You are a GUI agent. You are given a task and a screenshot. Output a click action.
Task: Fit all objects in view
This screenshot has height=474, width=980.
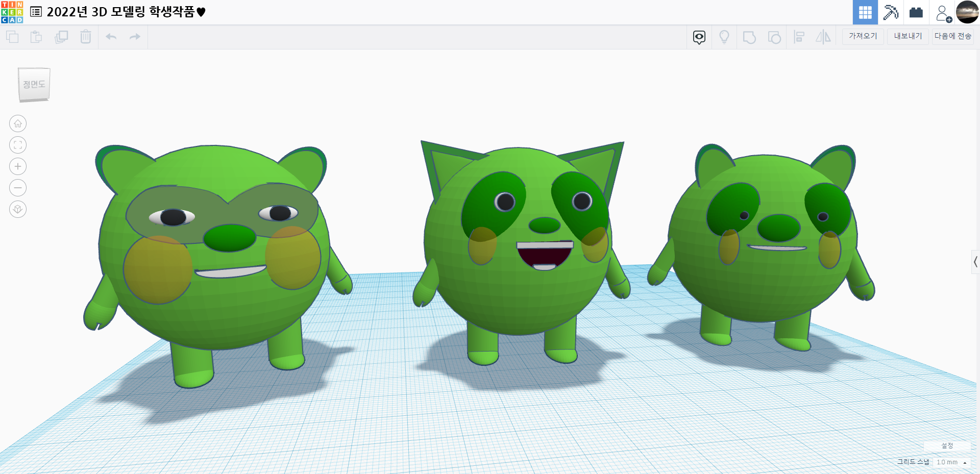(18, 145)
